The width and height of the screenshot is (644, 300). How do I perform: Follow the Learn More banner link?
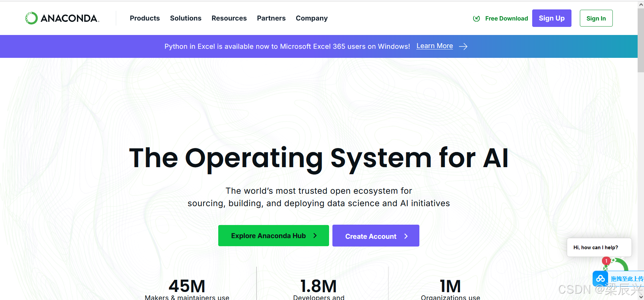pyautogui.click(x=434, y=46)
